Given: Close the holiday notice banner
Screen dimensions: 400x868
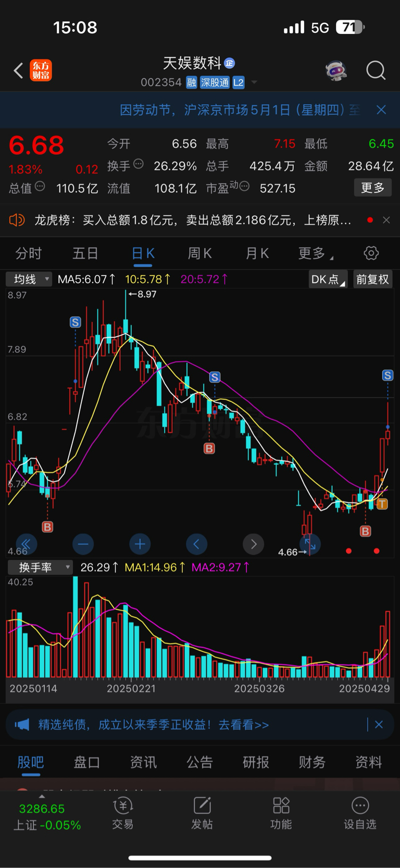Looking at the screenshot, I should pyautogui.click(x=381, y=110).
